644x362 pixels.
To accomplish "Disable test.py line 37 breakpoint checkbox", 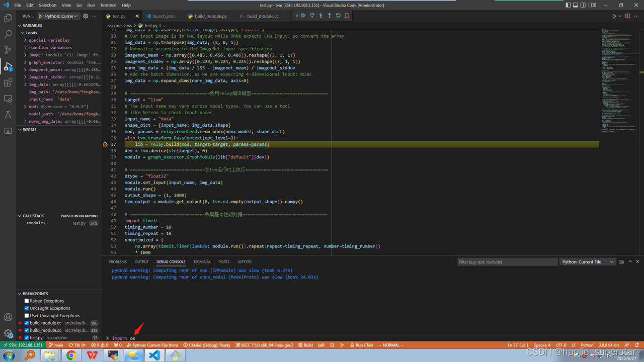I will coord(27,338).
